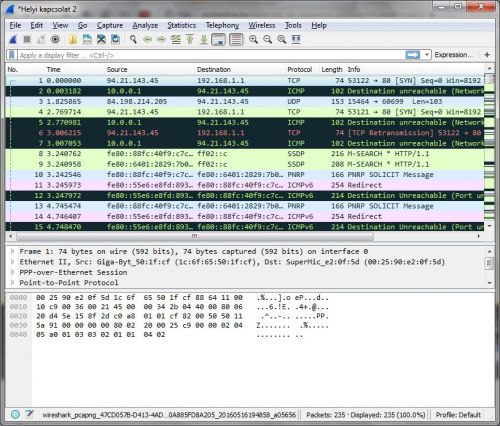500x426 pixels.
Task: Open the Wireless menu
Action: point(262,25)
